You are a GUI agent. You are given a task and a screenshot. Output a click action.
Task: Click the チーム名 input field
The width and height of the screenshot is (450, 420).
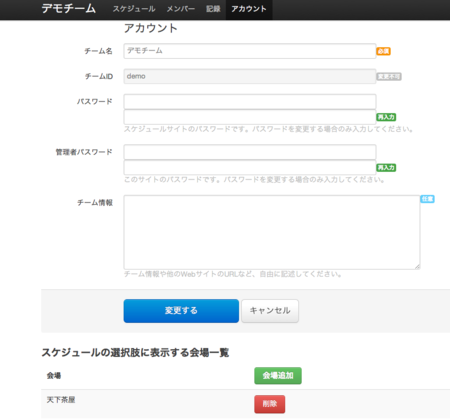pyautogui.click(x=250, y=51)
